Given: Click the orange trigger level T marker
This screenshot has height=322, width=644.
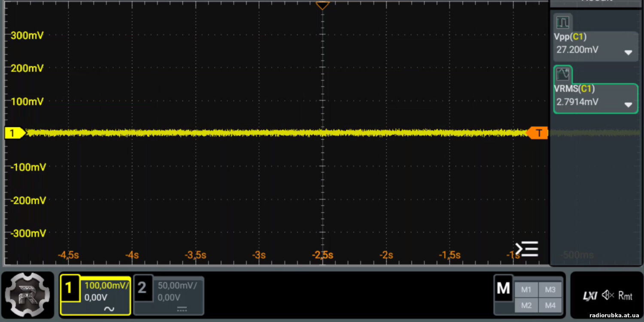Looking at the screenshot, I should [538, 133].
